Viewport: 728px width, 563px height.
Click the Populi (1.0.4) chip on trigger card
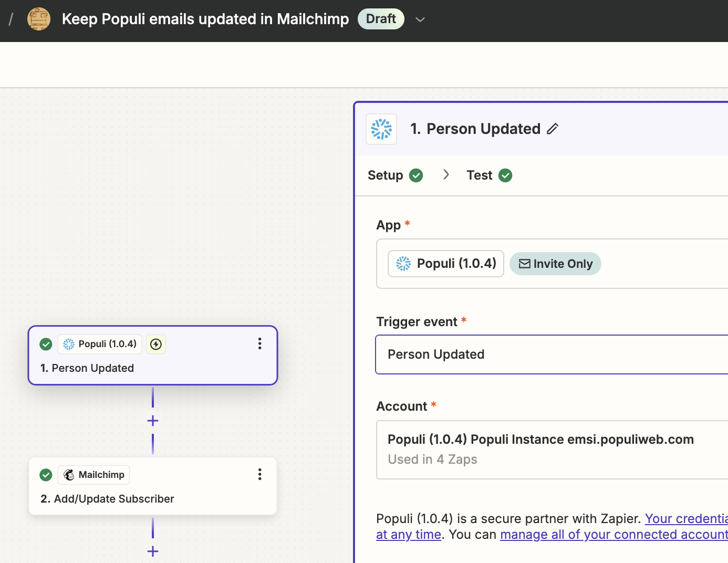[100, 344]
